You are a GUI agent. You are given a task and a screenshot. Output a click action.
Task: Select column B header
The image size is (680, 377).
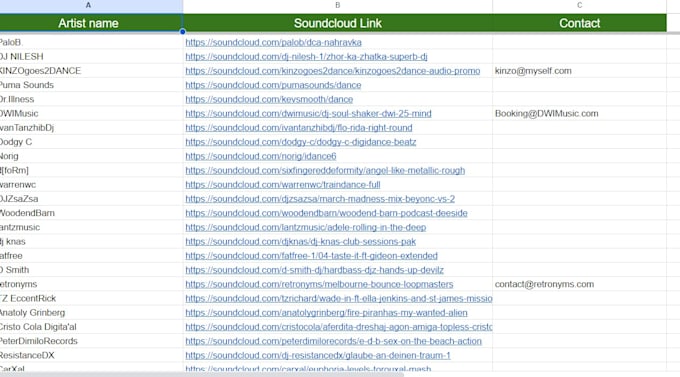point(337,6)
